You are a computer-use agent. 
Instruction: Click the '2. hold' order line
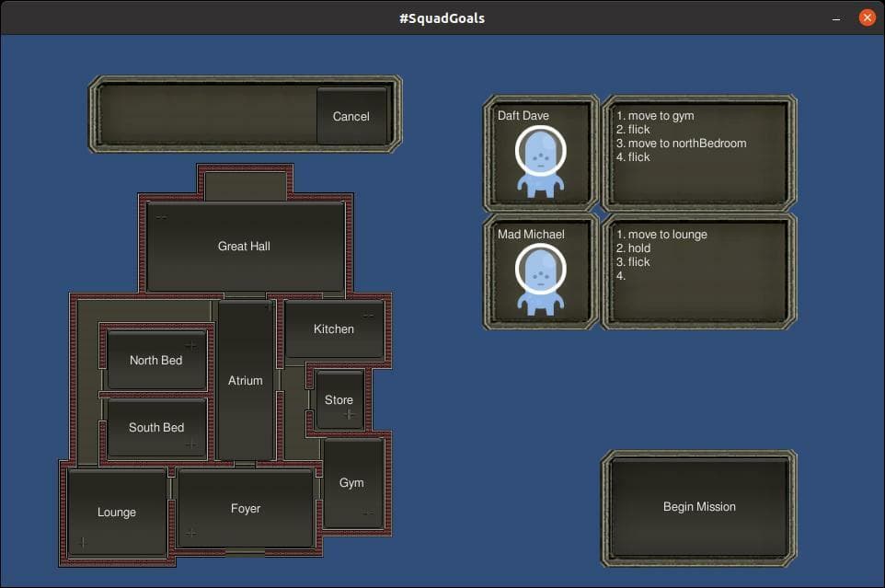click(633, 248)
